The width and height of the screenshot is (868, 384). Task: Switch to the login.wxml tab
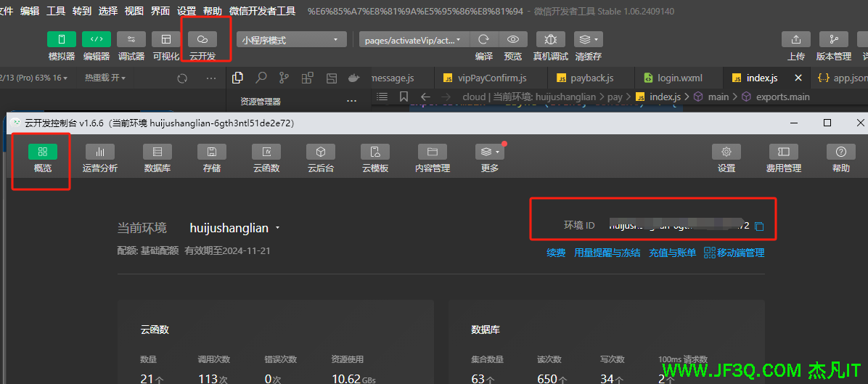coord(679,78)
